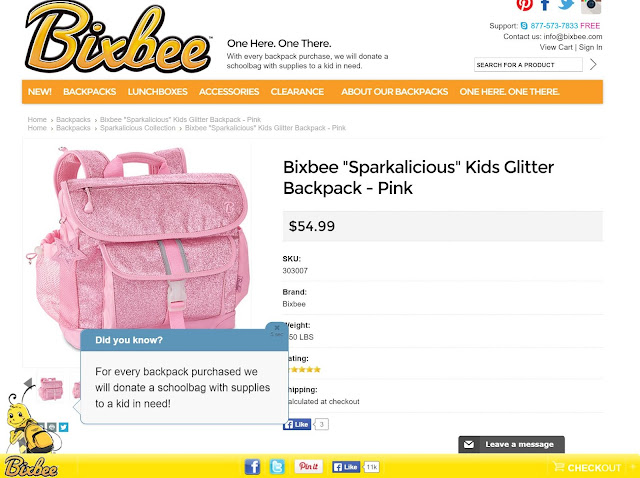Screen dimensions: 640x478
Task: Open the Leave a message chat button
Action: coord(511,445)
